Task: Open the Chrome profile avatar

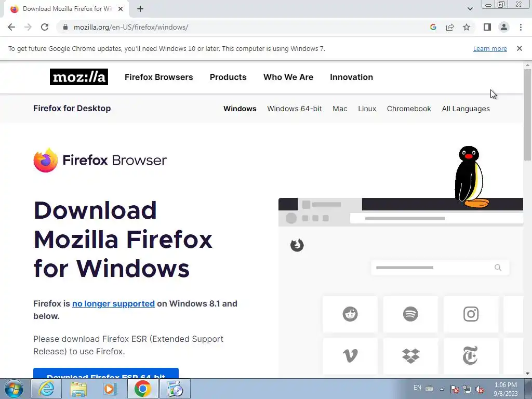Action: coord(504,27)
